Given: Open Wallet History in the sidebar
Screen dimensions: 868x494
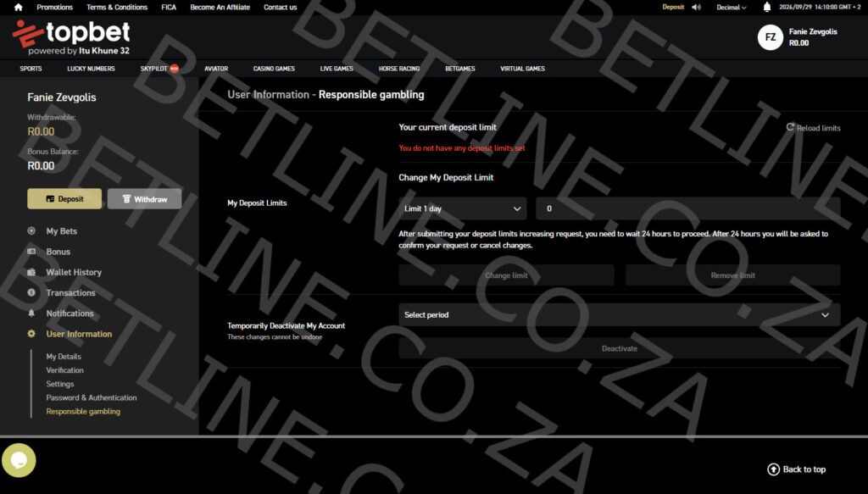Looking at the screenshot, I should (74, 272).
